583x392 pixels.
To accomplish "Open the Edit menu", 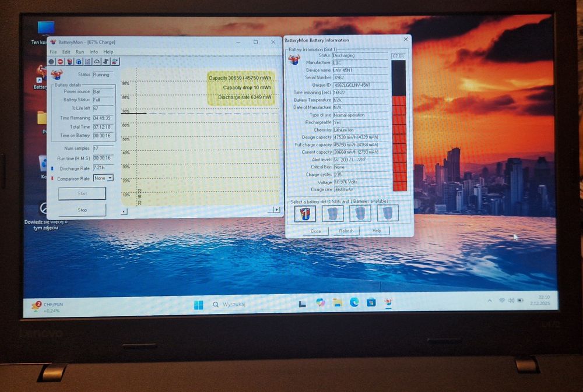I will [x=66, y=52].
